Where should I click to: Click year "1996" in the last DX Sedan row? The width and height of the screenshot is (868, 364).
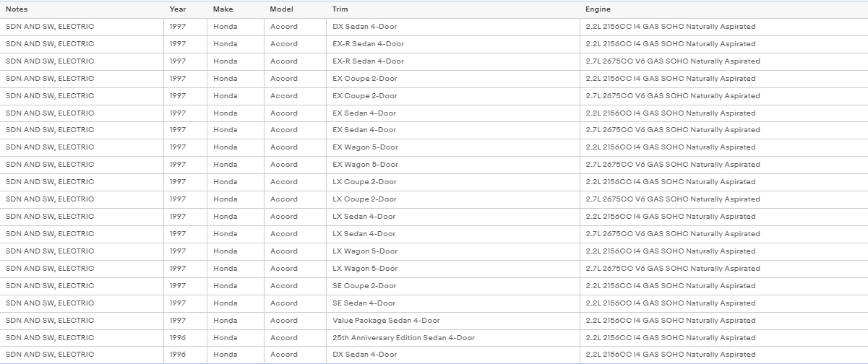[178, 355]
